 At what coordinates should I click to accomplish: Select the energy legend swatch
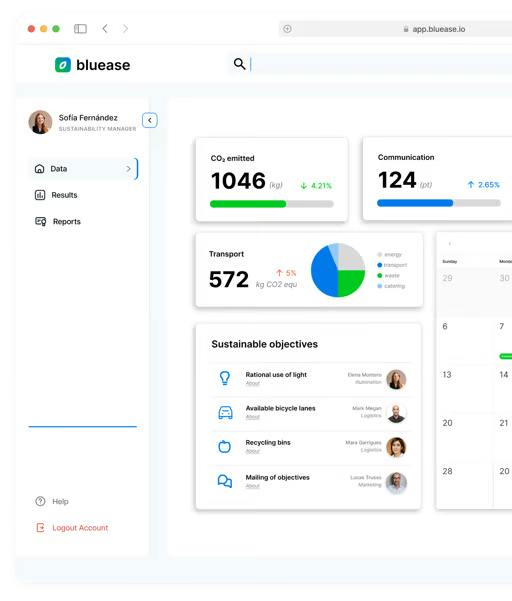pos(380,255)
